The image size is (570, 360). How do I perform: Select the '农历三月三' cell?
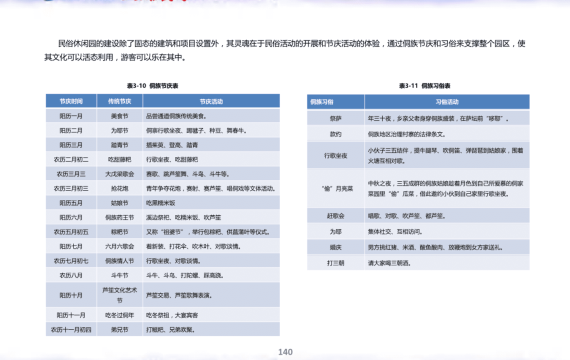tap(71, 174)
